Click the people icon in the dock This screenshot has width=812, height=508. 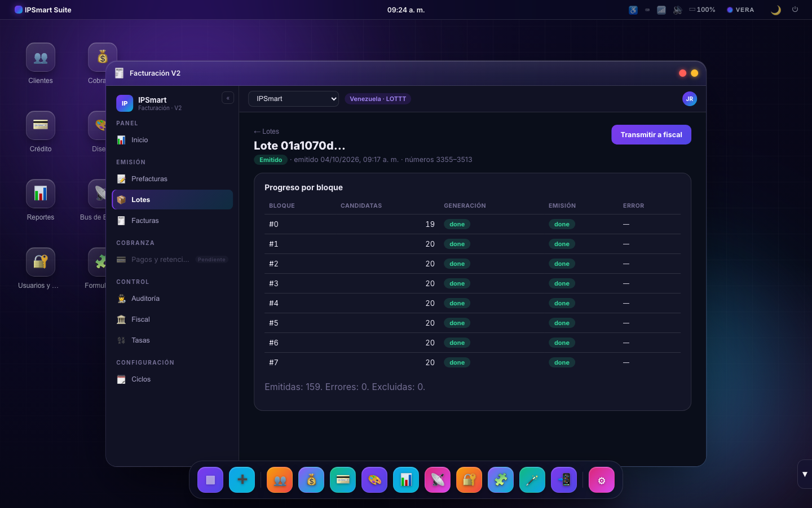pos(280,480)
